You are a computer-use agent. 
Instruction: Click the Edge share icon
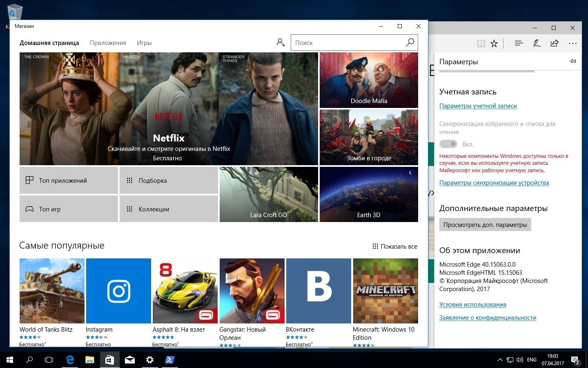point(555,43)
